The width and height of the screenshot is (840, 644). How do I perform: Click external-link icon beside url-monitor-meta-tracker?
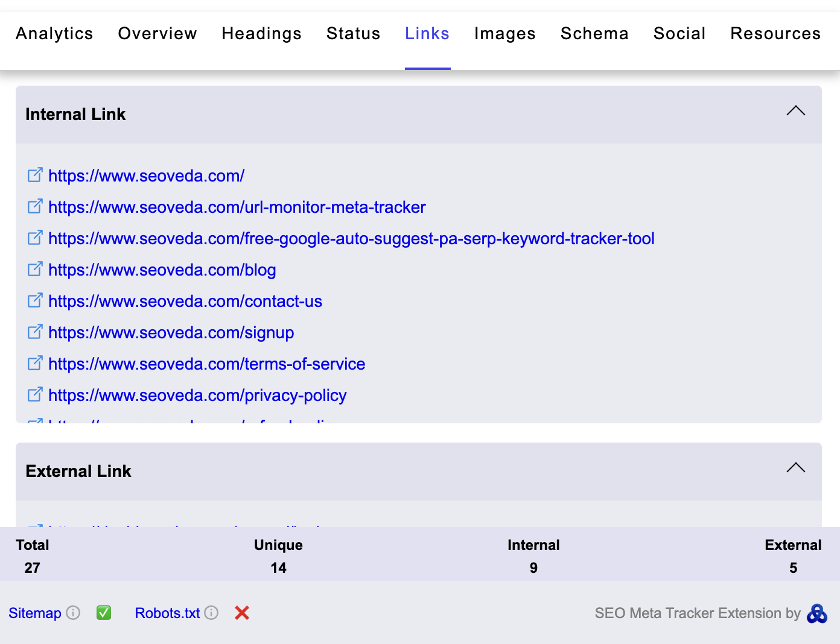click(36, 206)
